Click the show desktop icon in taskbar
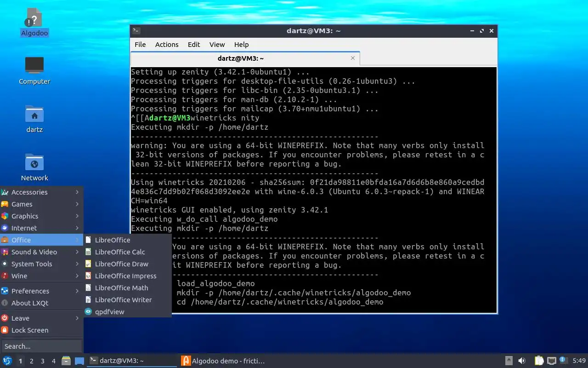 pyautogui.click(x=79, y=361)
